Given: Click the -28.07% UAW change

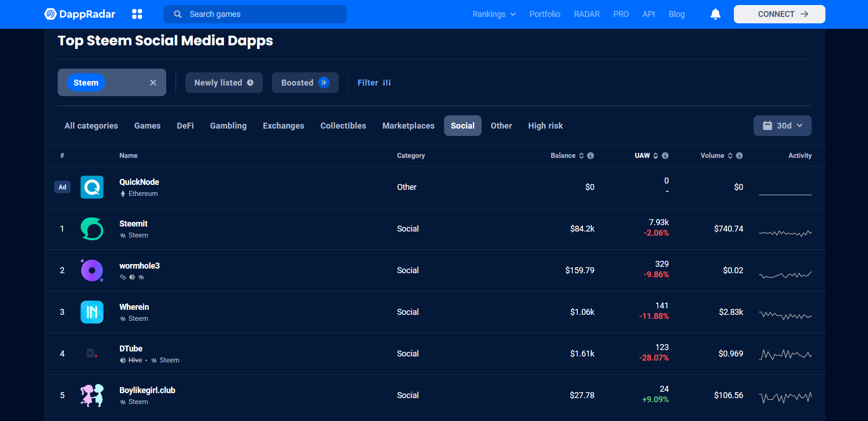Looking at the screenshot, I should [654, 358].
